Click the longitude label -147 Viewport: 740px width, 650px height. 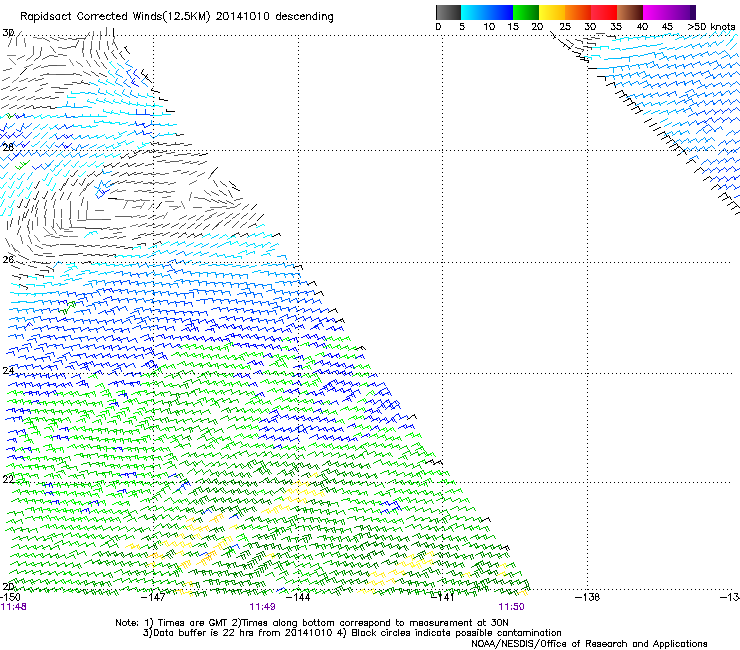point(153,597)
